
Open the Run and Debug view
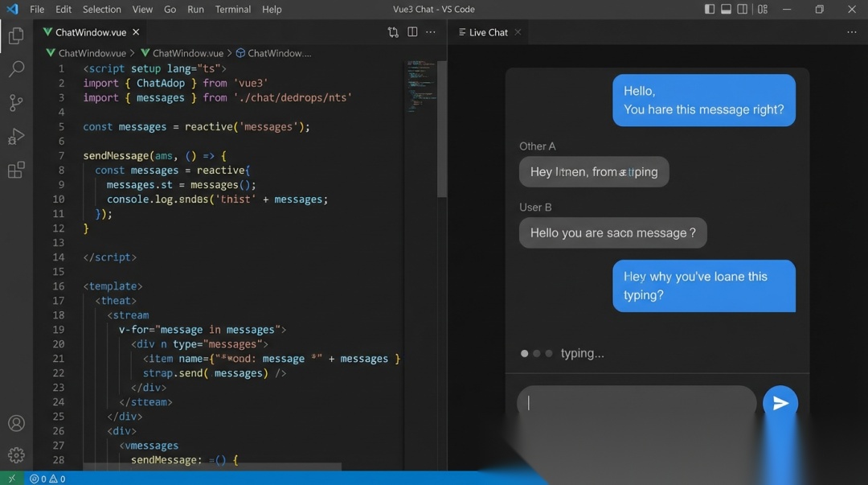pyautogui.click(x=16, y=137)
